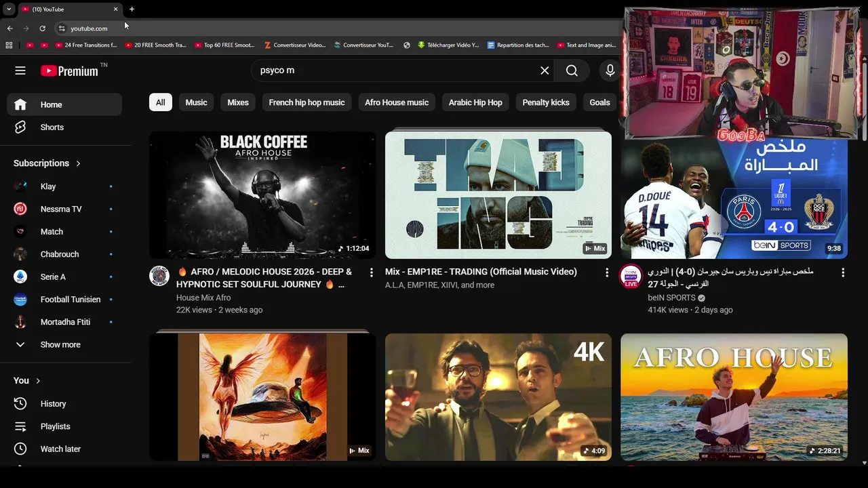Open the AFRO HOUSE sunset DJ thumbnail
Screen dimensions: 868x488
734,397
